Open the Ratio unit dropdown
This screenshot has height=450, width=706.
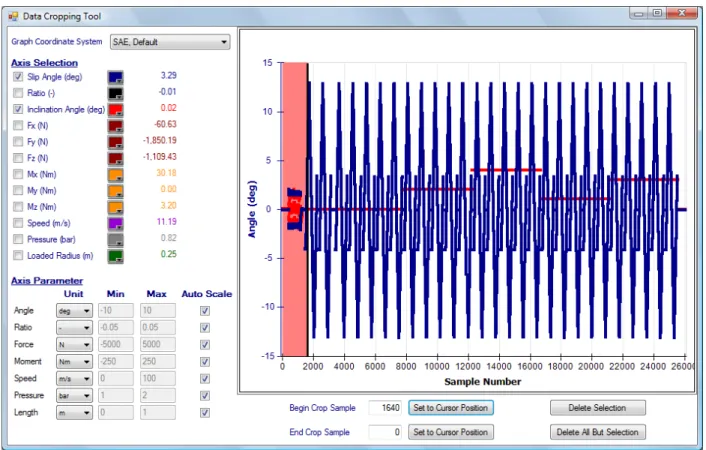pos(74,327)
